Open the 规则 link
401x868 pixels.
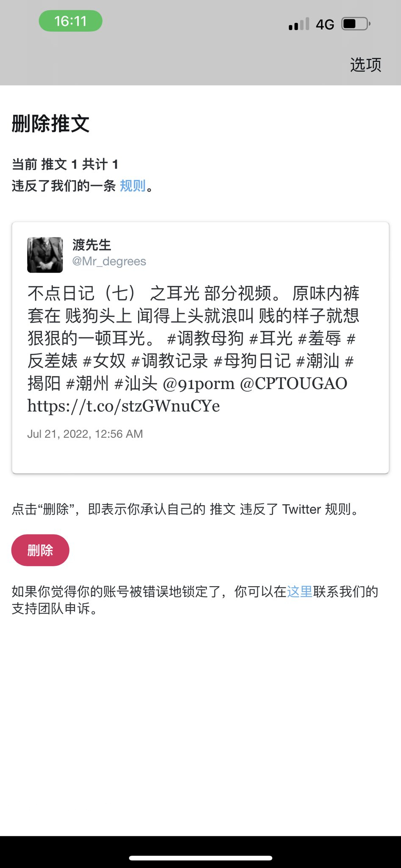(x=133, y=186)
